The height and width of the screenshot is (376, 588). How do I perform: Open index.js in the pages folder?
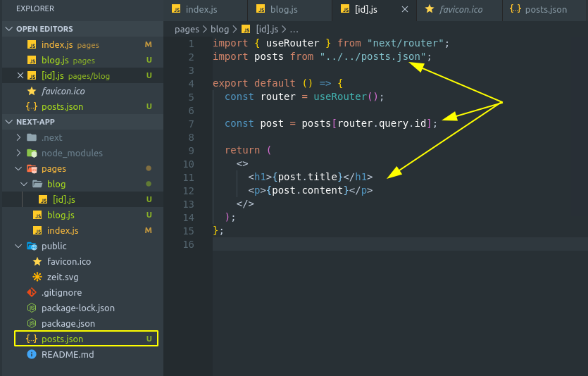pos(82,230)
